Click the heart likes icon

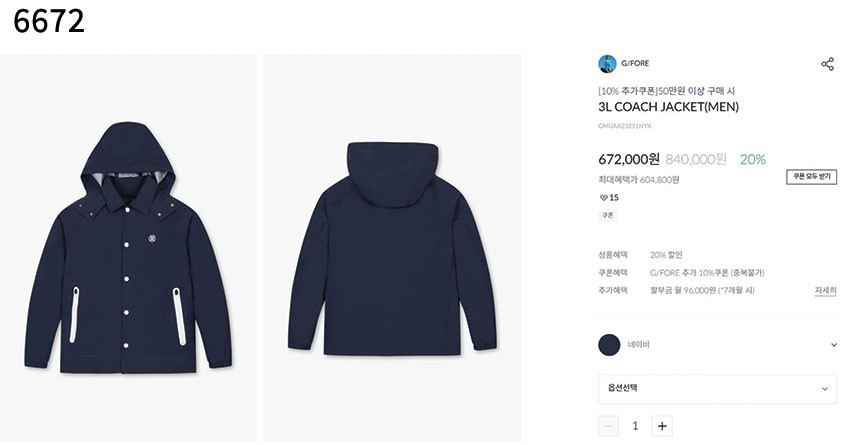pos(603,198)
